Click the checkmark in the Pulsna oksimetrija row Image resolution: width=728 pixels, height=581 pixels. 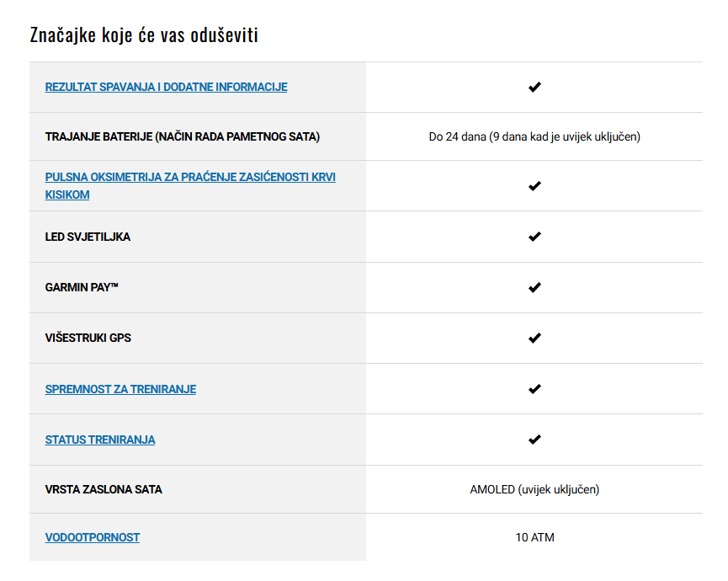pyautogui.click(x=534, y=186)
